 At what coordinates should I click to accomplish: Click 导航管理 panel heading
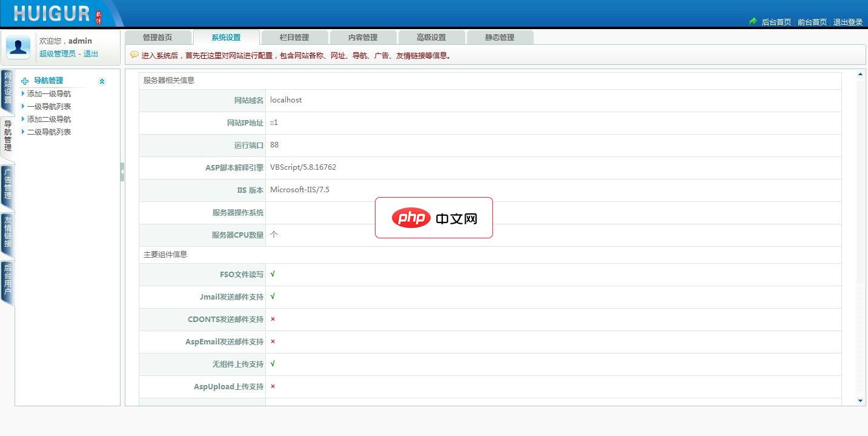click(x=48, y=81)
